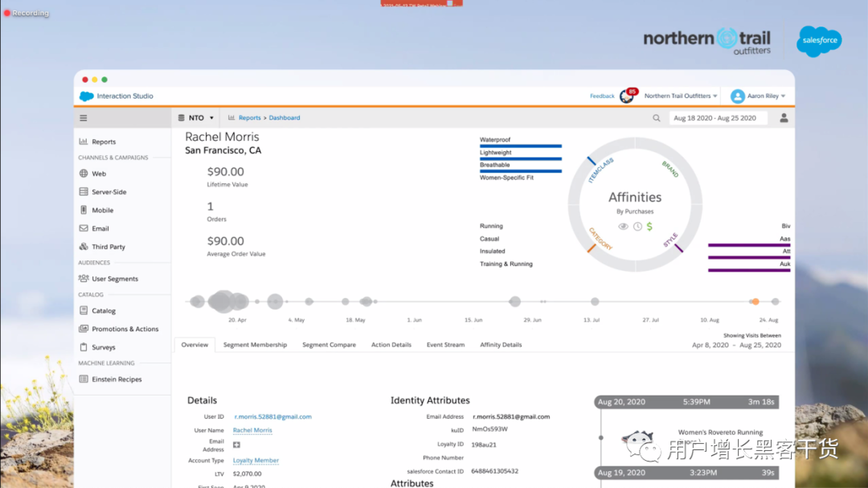Viewport: 868px width, 488px height.
Task: Expand the Email Address plus icon
Action: pos(236,445)
